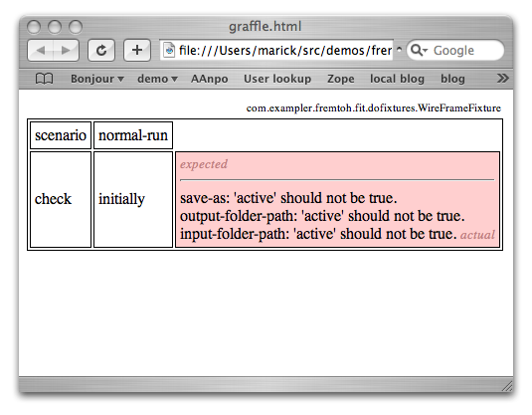
Task: Open the User lookup bookmark
Action: click(277, 79)
